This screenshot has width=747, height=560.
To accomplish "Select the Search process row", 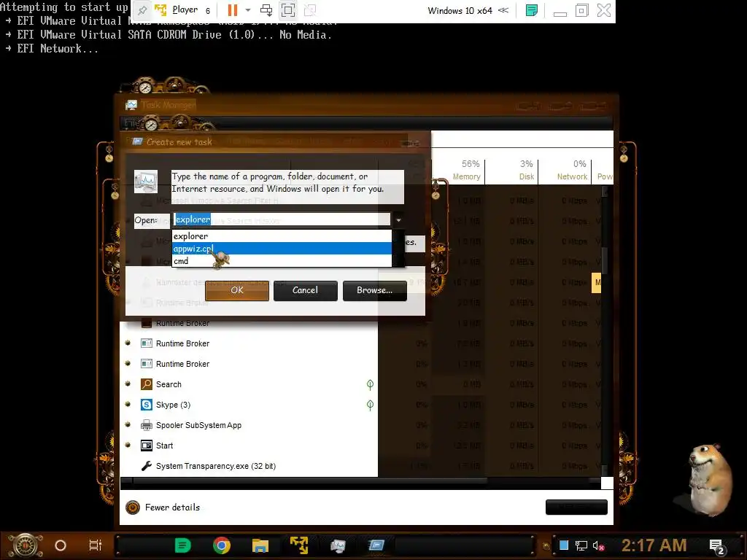I will [x=249, y=384].
